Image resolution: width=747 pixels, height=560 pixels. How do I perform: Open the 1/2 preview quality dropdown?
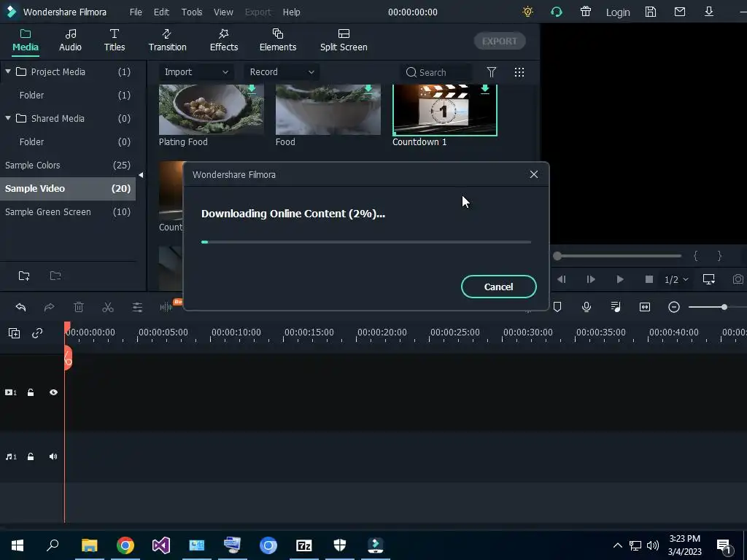(x=676, y=279)
